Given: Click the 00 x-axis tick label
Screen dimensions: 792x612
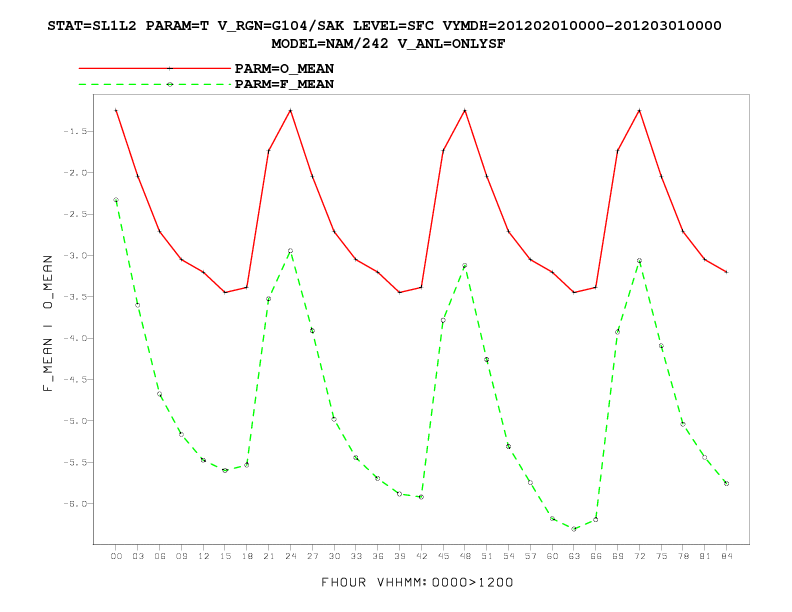Looking at the screenshot, I should [x=116, y=556].
